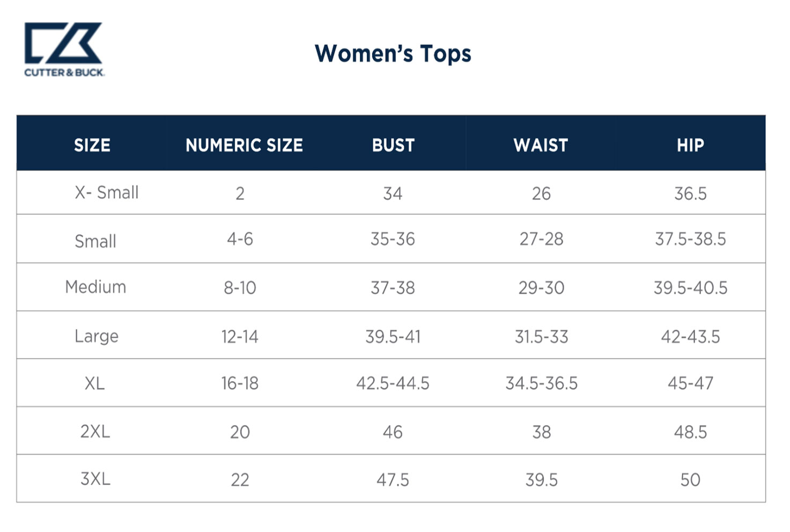Click the NUMERIC SIZE column header
Image resolution: width=790 pixels, height=532 pixels.
(244, 145)
